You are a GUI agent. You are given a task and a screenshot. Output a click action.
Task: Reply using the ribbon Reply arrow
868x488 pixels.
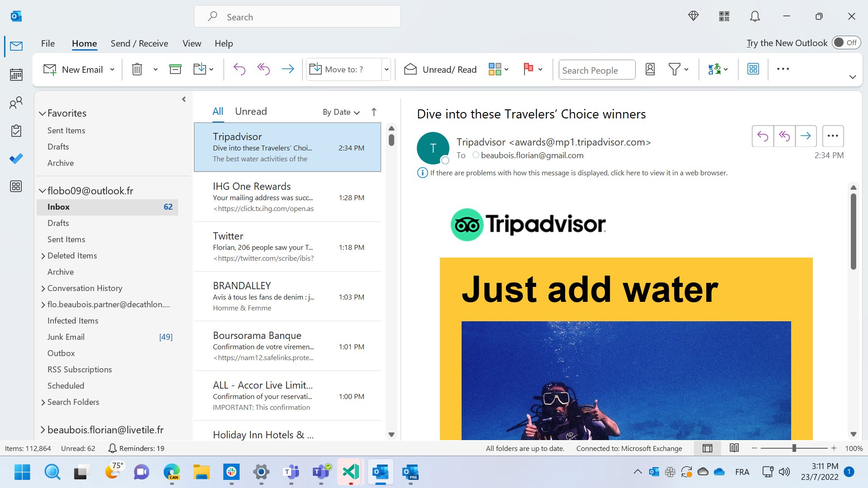tap(239, 69)
